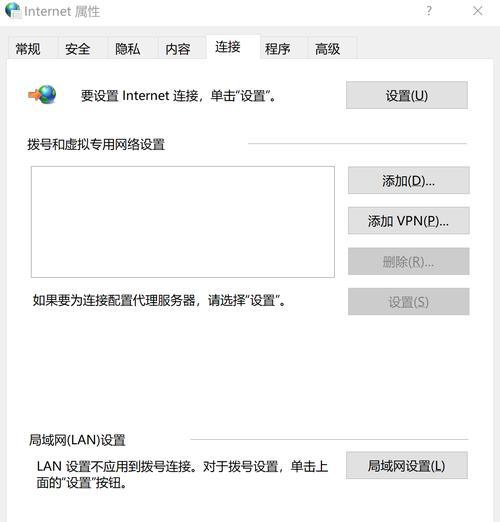Click the globe with orange arrow connection icon
The width and height of the screenshot is (500, 522).
click(x=42, y=95)
